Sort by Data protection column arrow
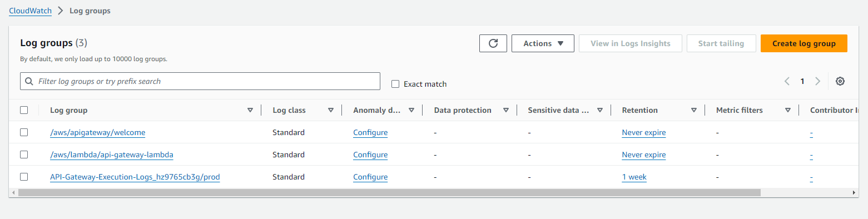Screen dimensions: 868x219 505,110
